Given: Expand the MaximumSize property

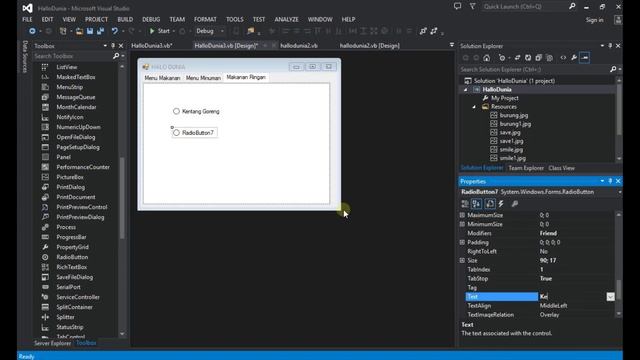Looking at the screenshot, I should (x=462, y=215).
